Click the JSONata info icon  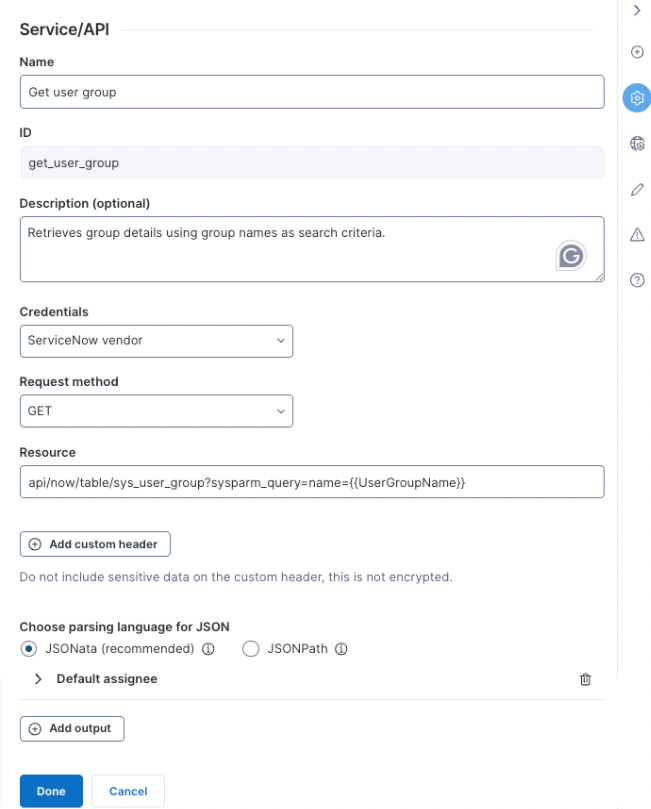click(209, 649)
